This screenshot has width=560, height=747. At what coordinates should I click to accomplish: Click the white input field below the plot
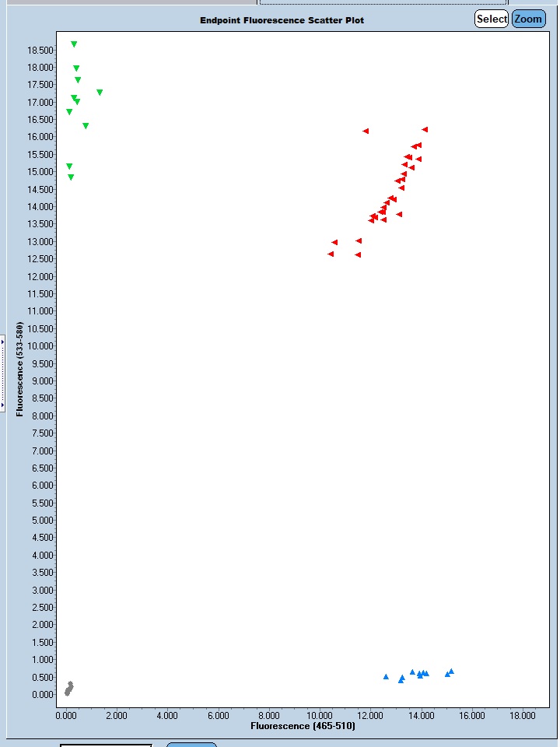pos(106,745)
